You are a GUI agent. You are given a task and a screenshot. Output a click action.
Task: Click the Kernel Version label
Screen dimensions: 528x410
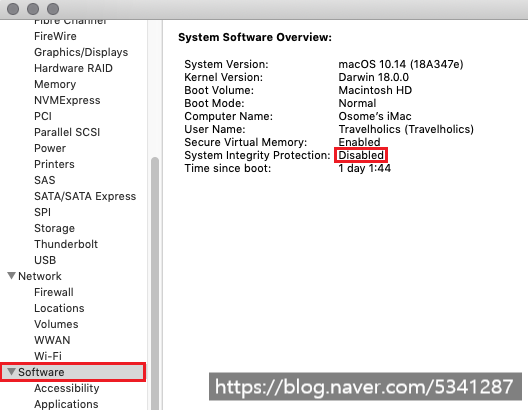(x=224, y=77)
